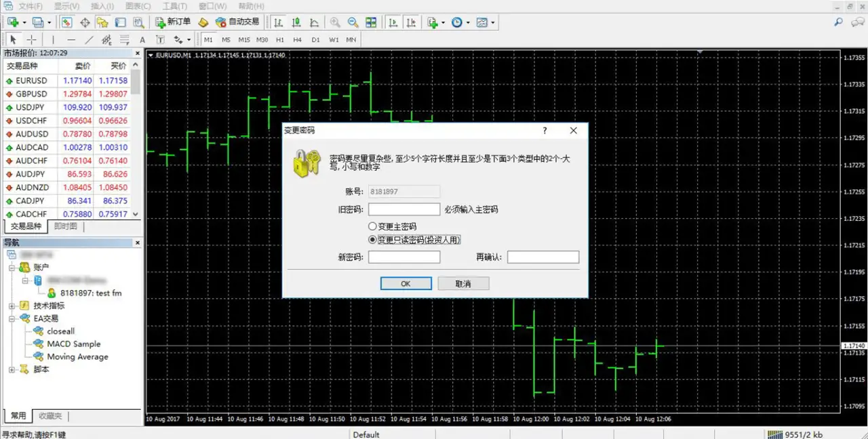Click the dialog help question mark

click(545, 131)
